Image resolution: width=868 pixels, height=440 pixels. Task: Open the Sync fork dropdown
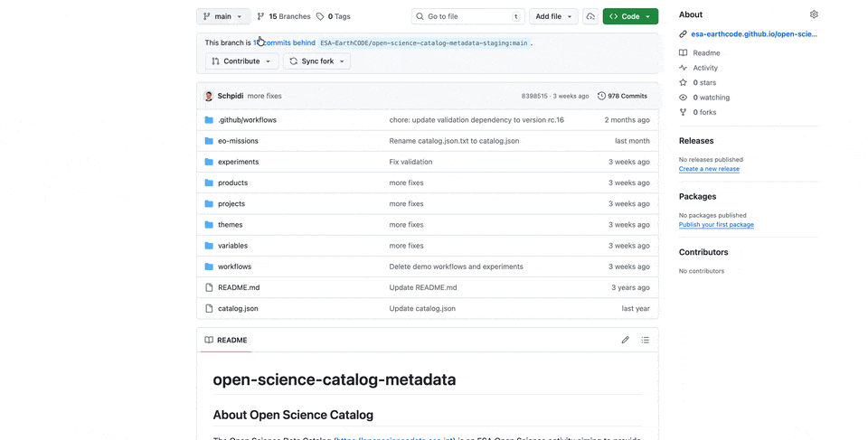[x=316, y=61]
